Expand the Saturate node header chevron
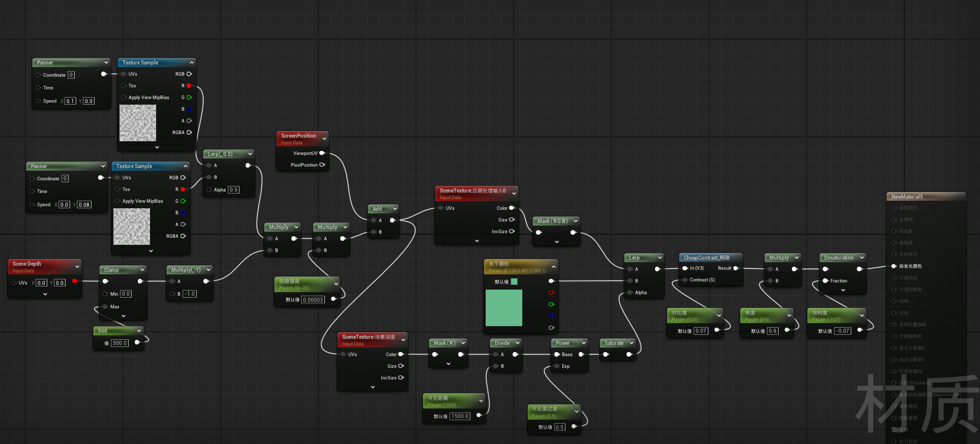The height and width of the screenshot is (444, 980). click(x=632, y=343)
